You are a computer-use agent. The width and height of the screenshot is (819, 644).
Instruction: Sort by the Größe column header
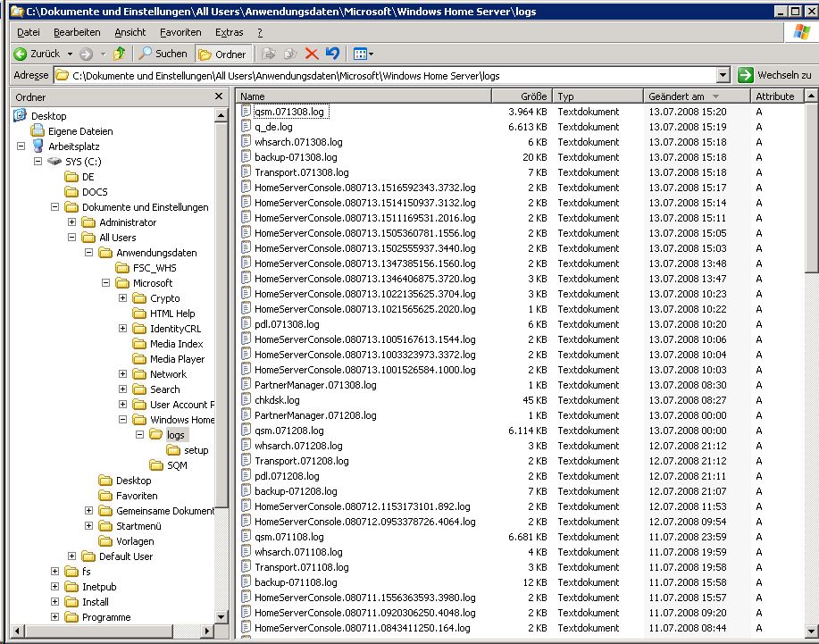[522, 96]
